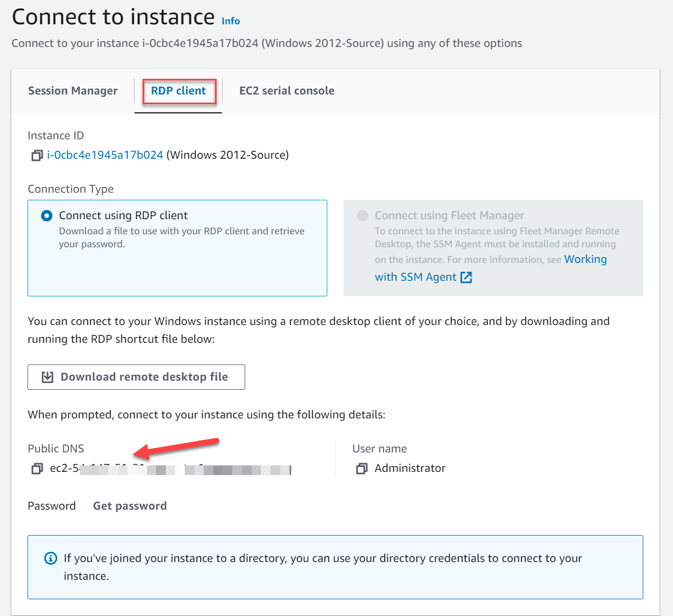Viewport: 673px width, 616px height.
Task: Click the Connect using RDP client option card
Action: pyautogui.click(x=177, y=248)
